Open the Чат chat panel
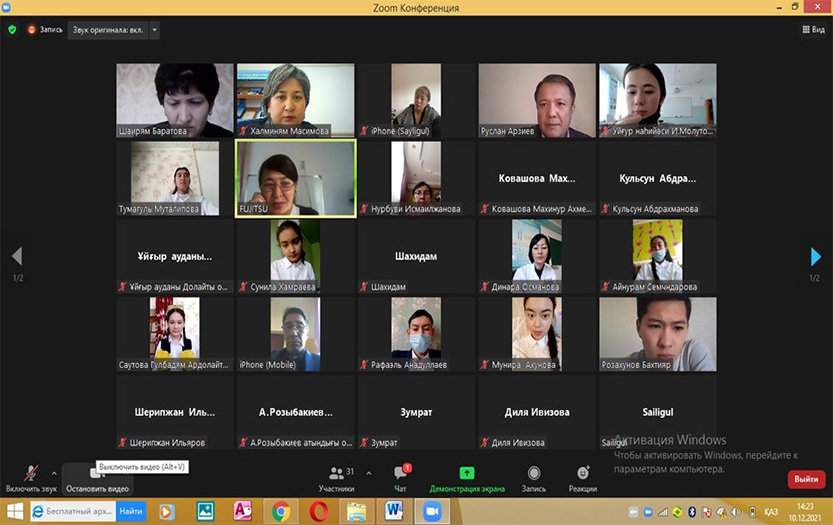This screenshot has width=833, height=525. (x=400, y=477)
